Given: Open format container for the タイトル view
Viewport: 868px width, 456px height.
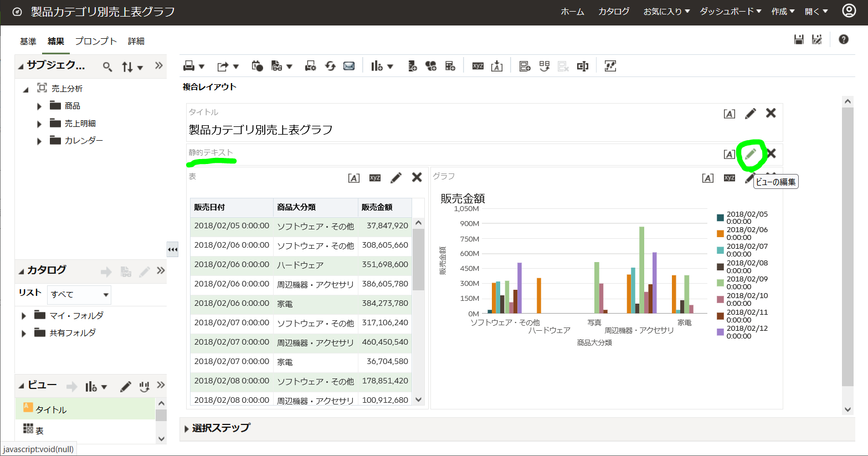Looking at the screenshot, I should [730, 114].
